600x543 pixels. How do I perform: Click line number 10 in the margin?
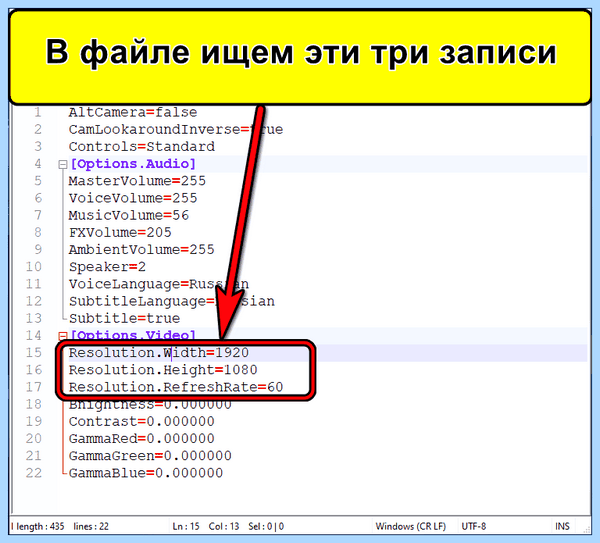34,267
